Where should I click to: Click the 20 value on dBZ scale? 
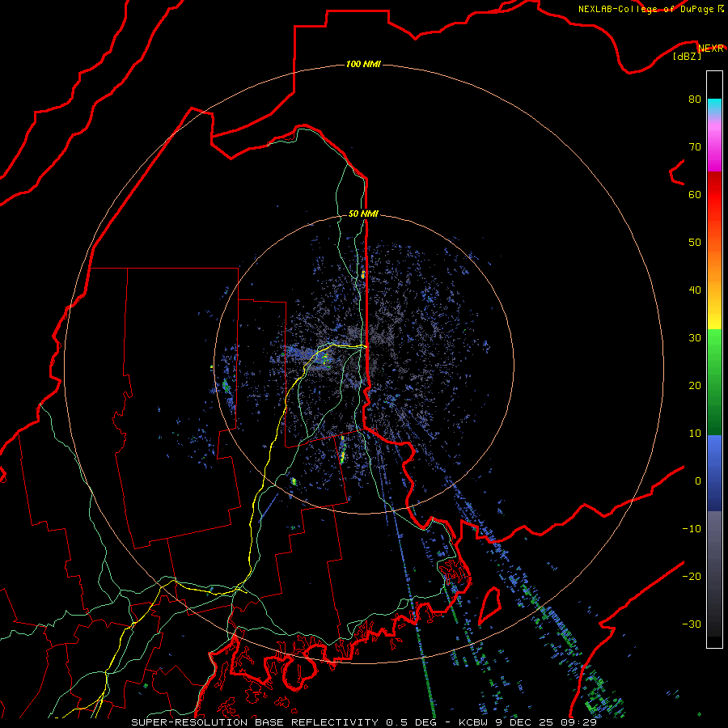click(x=695, y=385)
